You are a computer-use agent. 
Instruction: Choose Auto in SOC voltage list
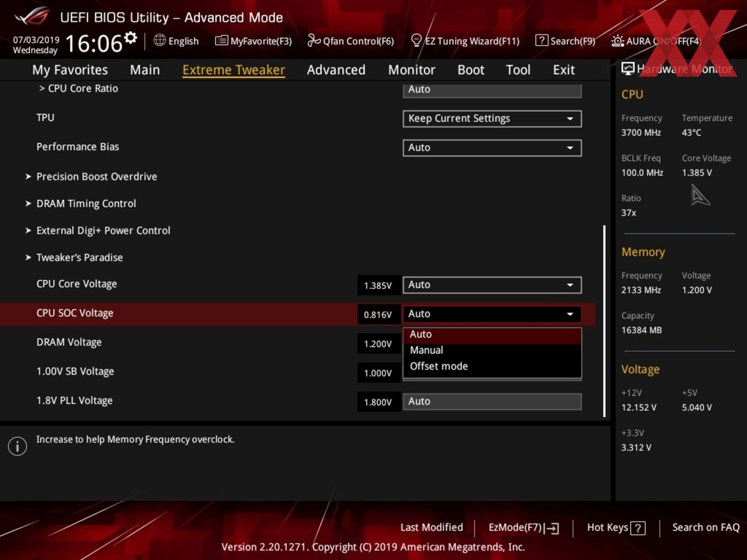[492, 334]
